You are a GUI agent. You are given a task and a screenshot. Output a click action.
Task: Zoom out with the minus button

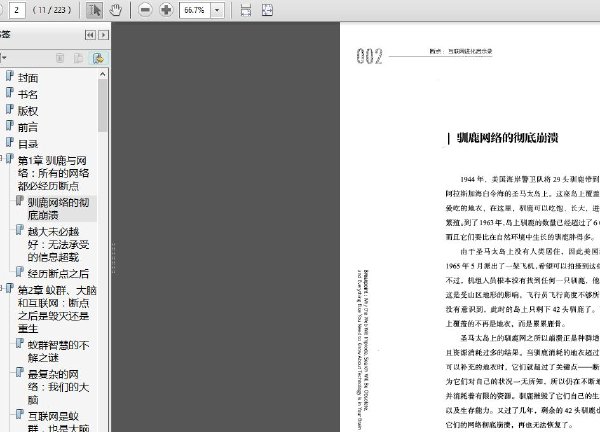[x=145, y=10]
